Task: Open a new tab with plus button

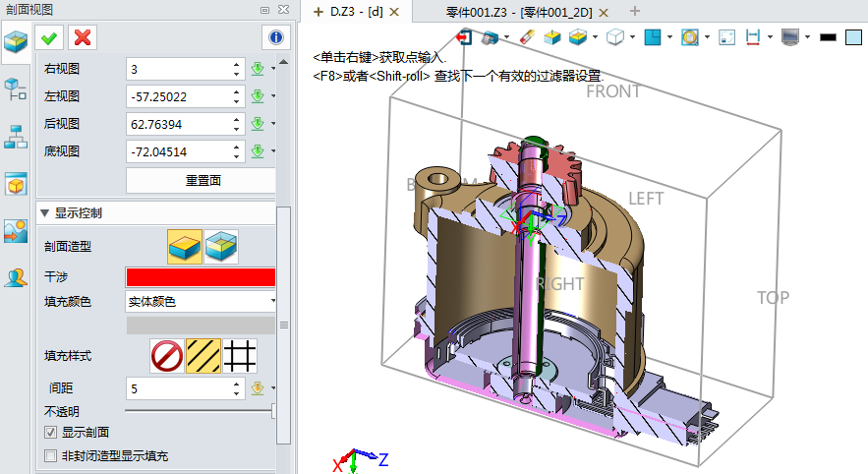Action: tap(634, 12)
